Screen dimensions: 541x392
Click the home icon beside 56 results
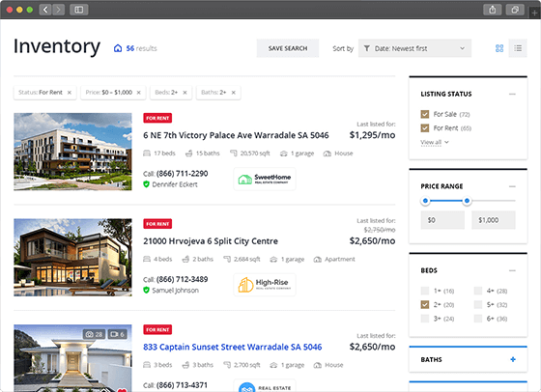click(118, 48)
